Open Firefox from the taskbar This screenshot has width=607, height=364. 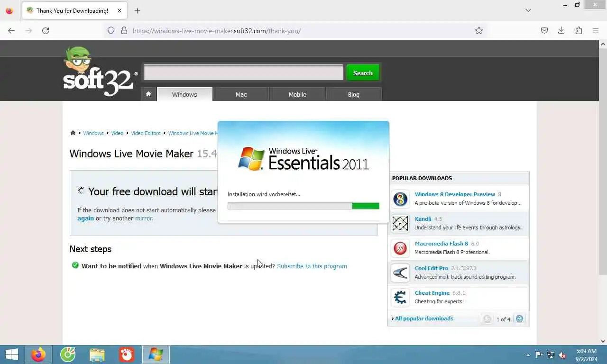38,355
